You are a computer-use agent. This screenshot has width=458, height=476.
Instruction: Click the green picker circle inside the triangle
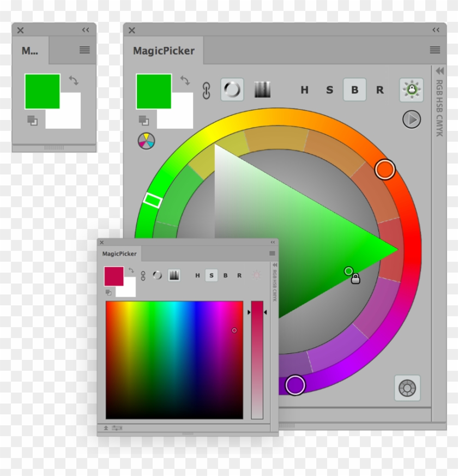(348, 271)
